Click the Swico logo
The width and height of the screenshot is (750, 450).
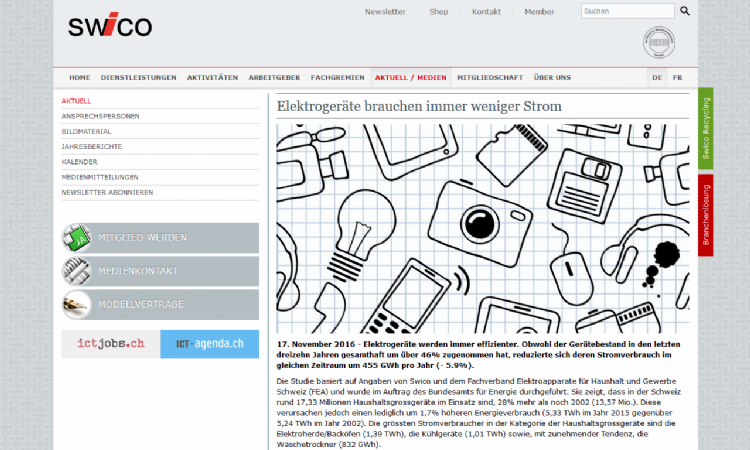pos(110,26)
